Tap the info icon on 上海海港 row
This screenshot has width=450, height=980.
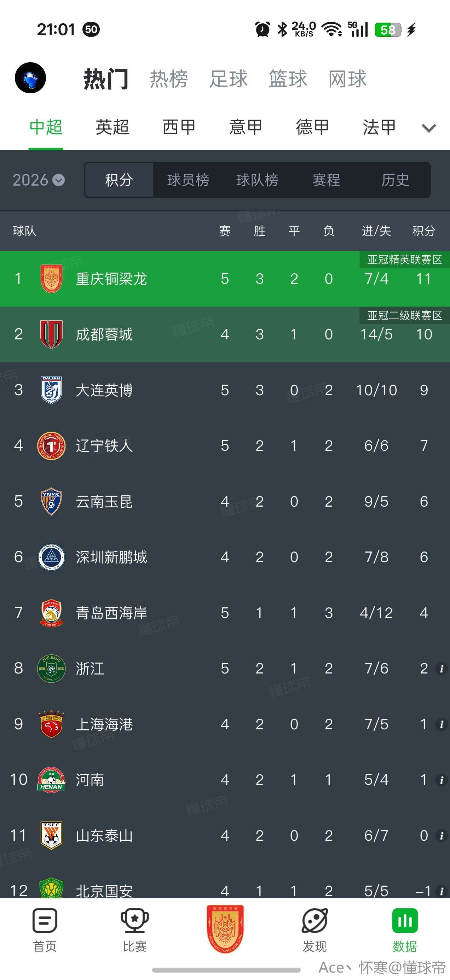tap(442, 724)
